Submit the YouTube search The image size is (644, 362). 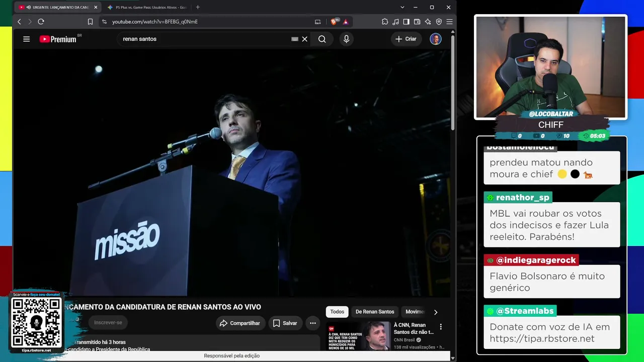click(322, 39)
